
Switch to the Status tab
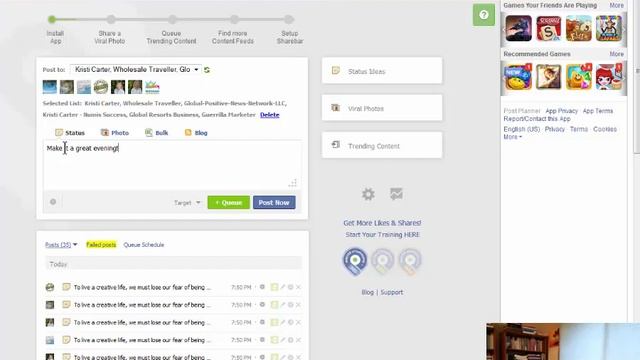(x=70, y=133)
